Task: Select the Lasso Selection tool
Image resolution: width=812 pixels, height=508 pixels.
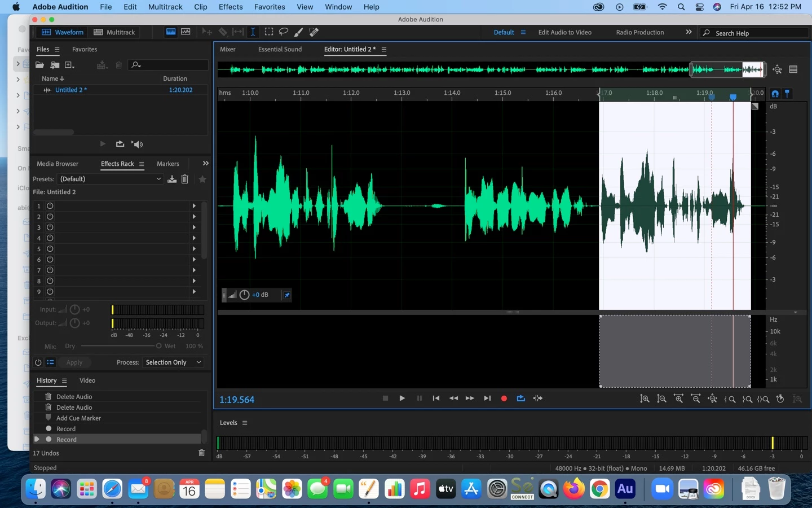Action: pyautogui.click(x=284, y=32)
